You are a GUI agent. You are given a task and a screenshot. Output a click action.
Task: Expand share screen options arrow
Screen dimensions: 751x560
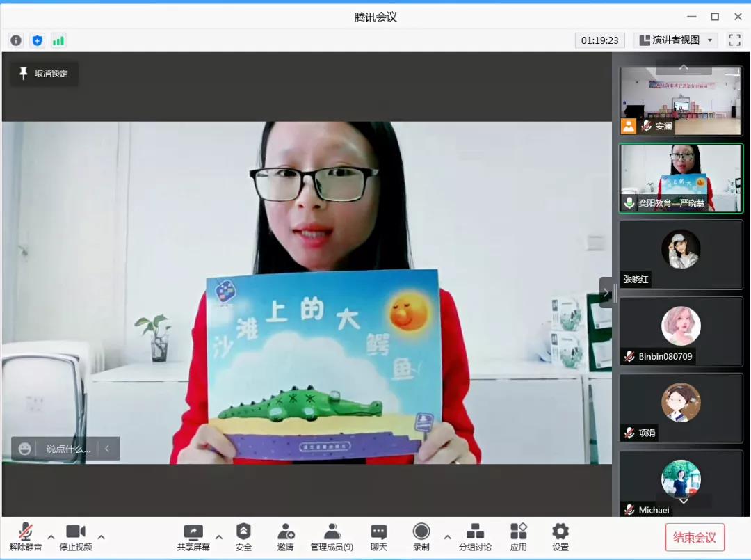(x=219, y=537)
